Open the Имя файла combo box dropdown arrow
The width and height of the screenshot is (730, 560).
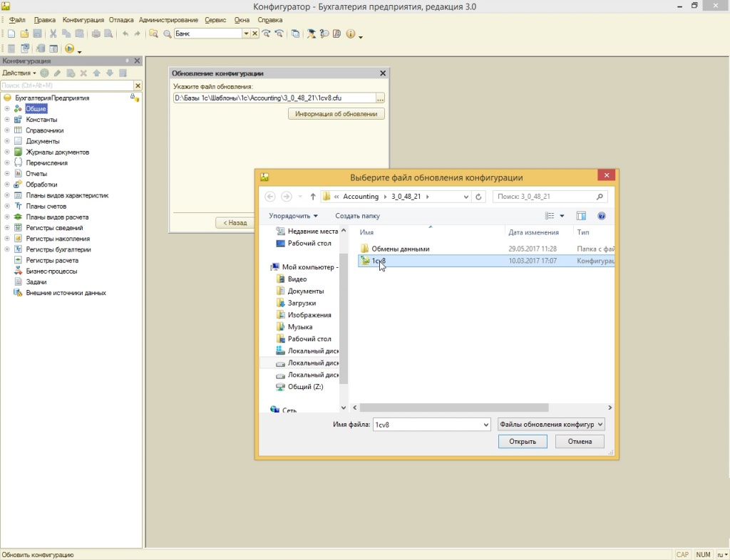[x=485, y=424]
